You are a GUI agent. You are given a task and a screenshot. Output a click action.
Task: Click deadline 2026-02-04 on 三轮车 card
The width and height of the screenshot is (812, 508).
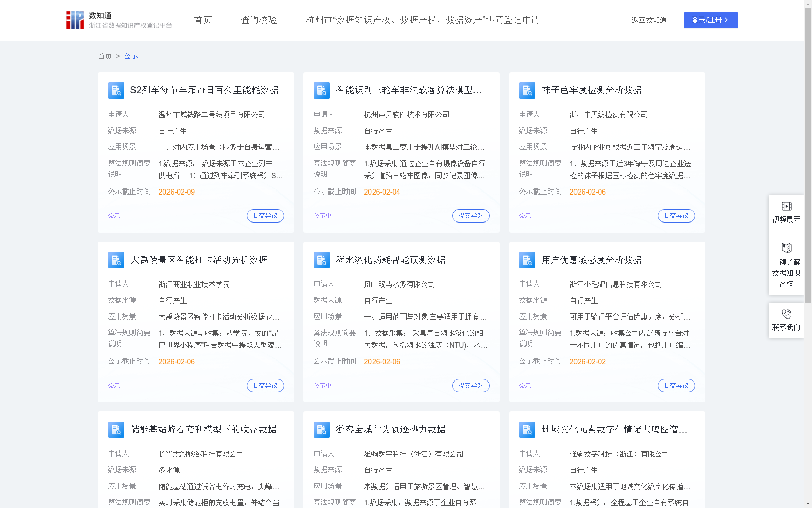pyautogui.click(x=382, y=192)
